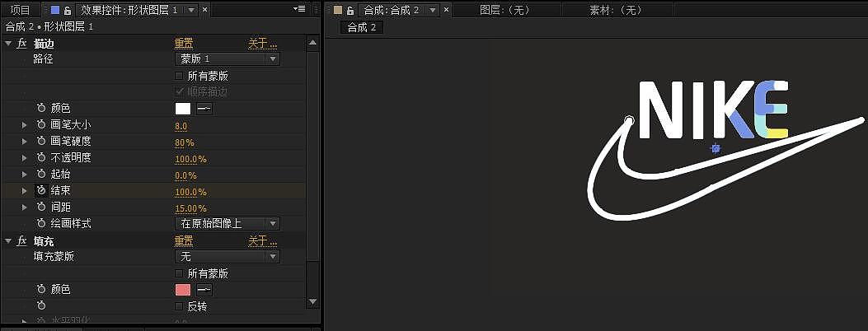Toggle the 顺序描边 checkbox
Viewport: 868px width, 331px height.
pos(179,91)
